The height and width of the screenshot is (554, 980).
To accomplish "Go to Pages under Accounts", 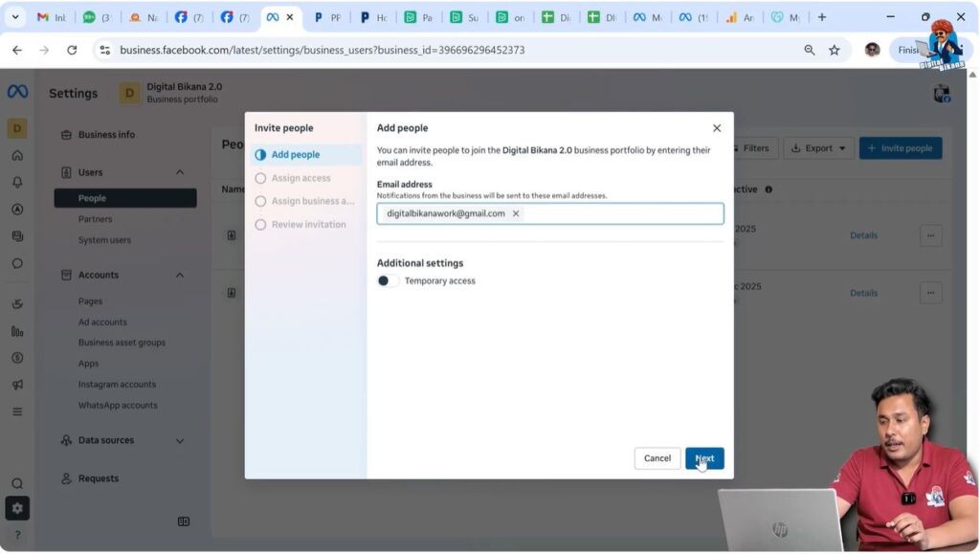I will point(90,301).
